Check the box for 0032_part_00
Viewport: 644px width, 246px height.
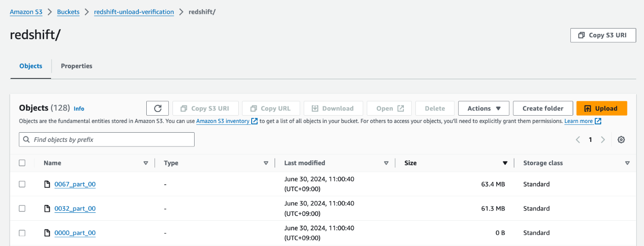pyautogui.click(x=22, y=209)
